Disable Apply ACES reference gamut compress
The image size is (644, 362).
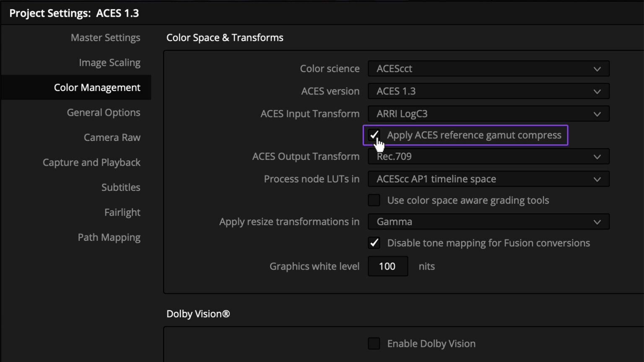coord(374,135)
